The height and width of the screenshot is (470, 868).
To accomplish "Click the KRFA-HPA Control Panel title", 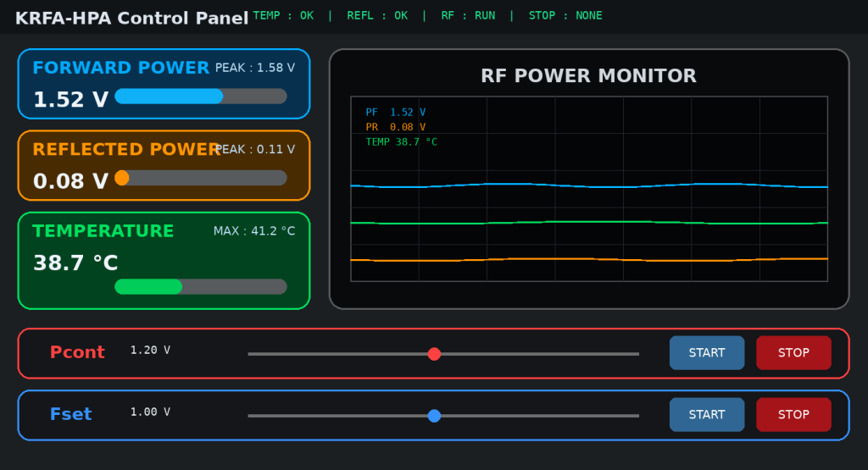I will [131, 18].
